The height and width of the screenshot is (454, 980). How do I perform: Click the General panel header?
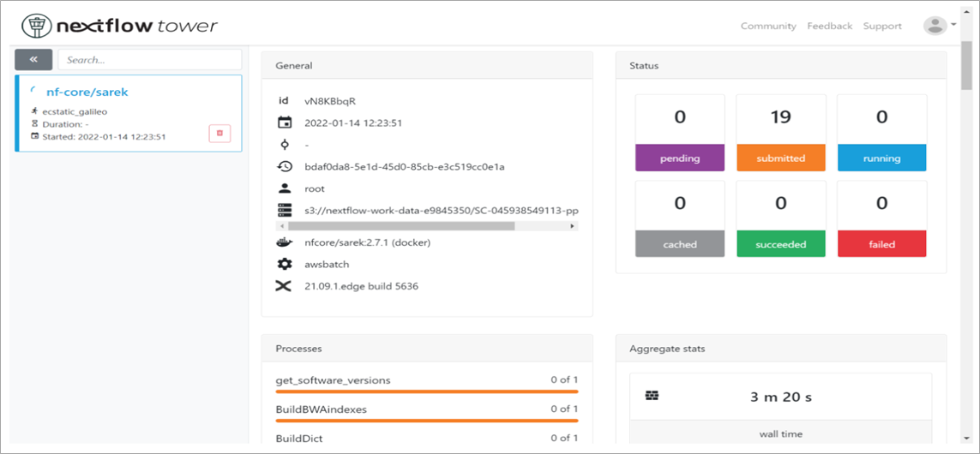pos(427,65)
